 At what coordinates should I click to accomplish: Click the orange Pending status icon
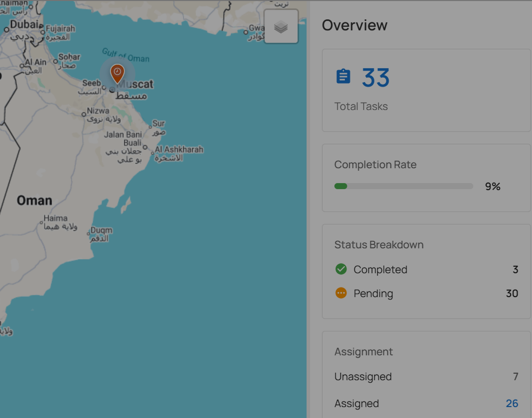pos(341,293)
